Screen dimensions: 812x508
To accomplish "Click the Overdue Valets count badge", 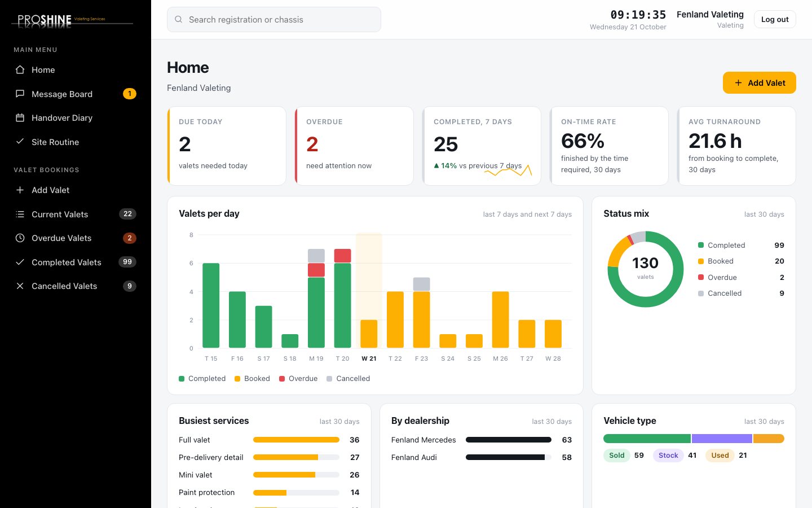I will pos(130,238).
